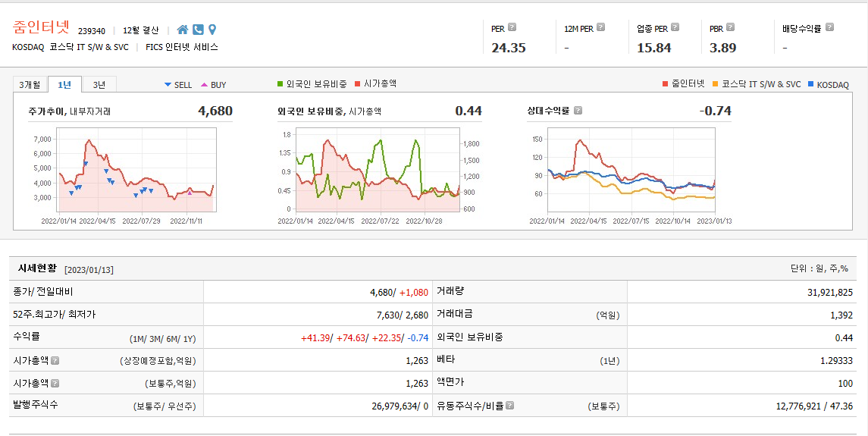Click the 거래대금 value 1,392
868x436 pixels.
[841, 315]
